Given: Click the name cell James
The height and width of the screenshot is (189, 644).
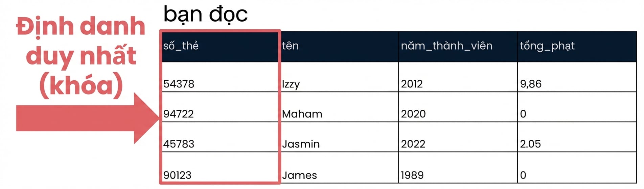Looking at the screenshot, I should coord(340,168).
